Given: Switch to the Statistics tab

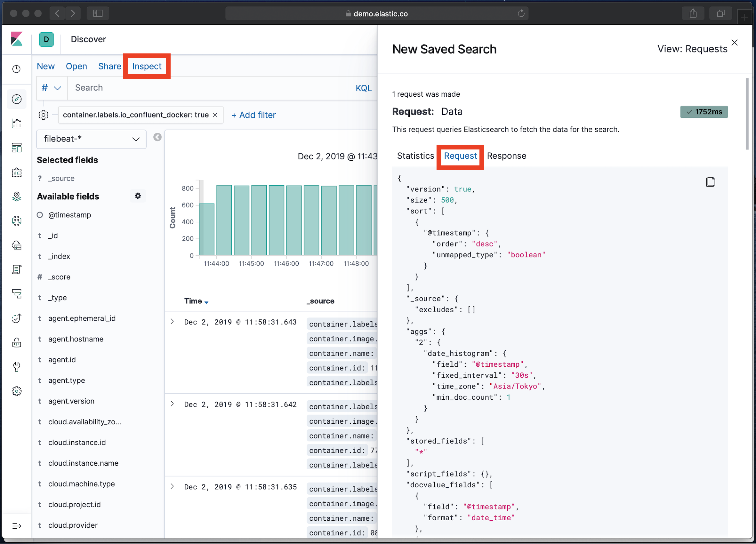Looking at the screenshot, I should (x=415, y=156).
